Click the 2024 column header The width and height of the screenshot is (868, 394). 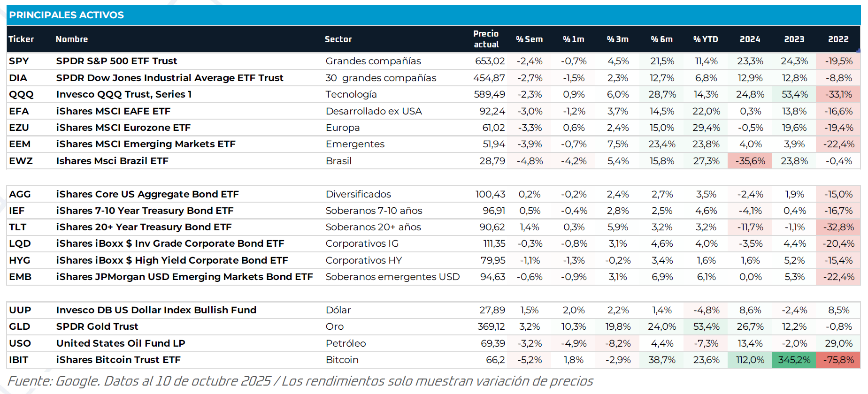750,39
